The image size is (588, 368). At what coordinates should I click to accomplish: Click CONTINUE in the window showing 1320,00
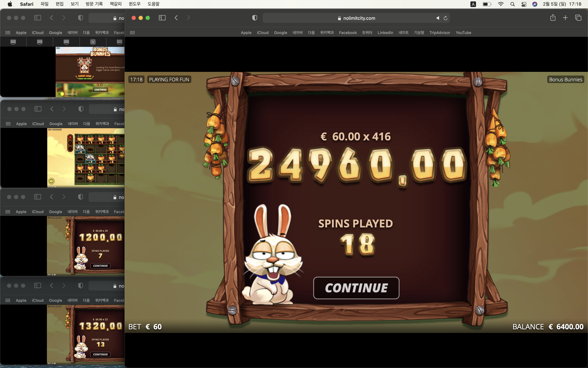coord(100,354)
